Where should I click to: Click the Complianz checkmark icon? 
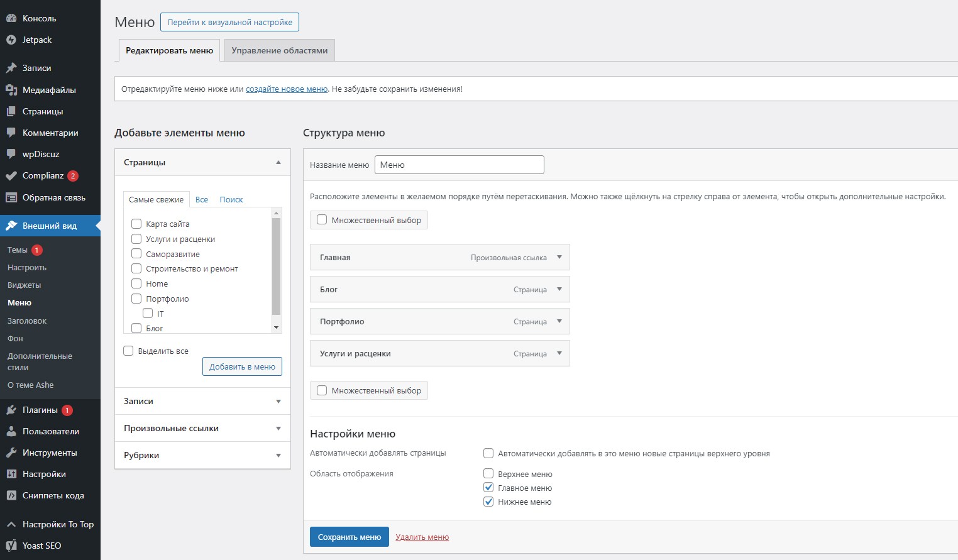pos(11,176)
